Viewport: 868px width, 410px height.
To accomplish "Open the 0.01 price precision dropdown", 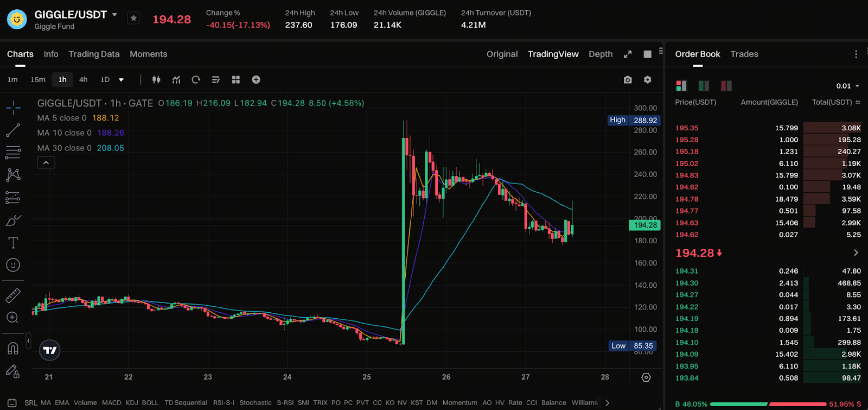I will pyautogui.click(x=848, y=86).
